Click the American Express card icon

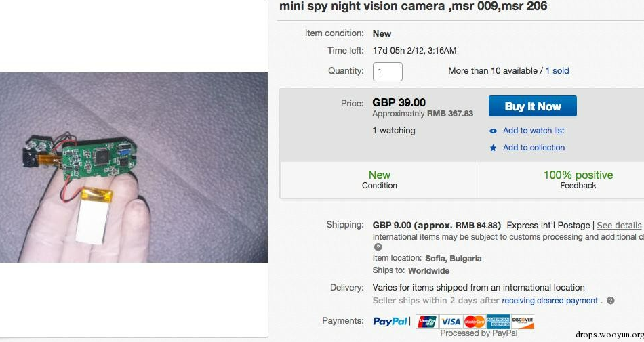point(498,322)
